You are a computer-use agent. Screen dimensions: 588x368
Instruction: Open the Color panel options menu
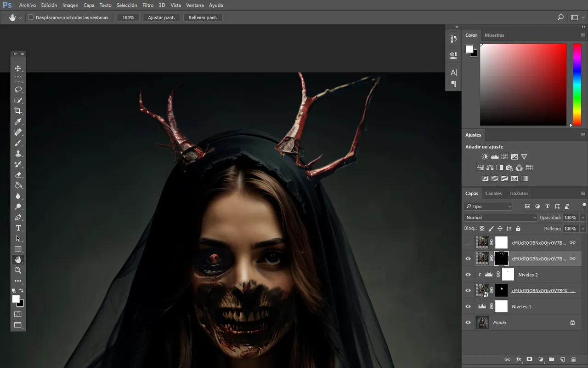(583, 35)
